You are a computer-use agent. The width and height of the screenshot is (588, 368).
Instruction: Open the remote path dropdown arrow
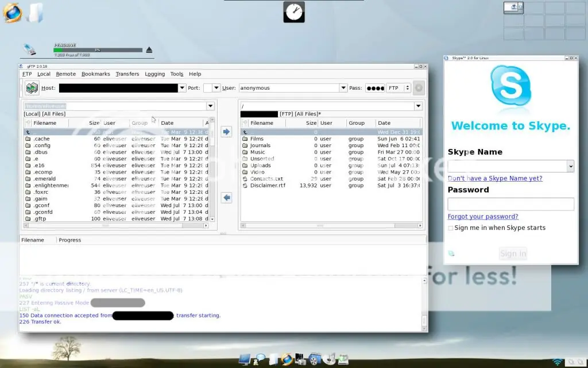418,106
